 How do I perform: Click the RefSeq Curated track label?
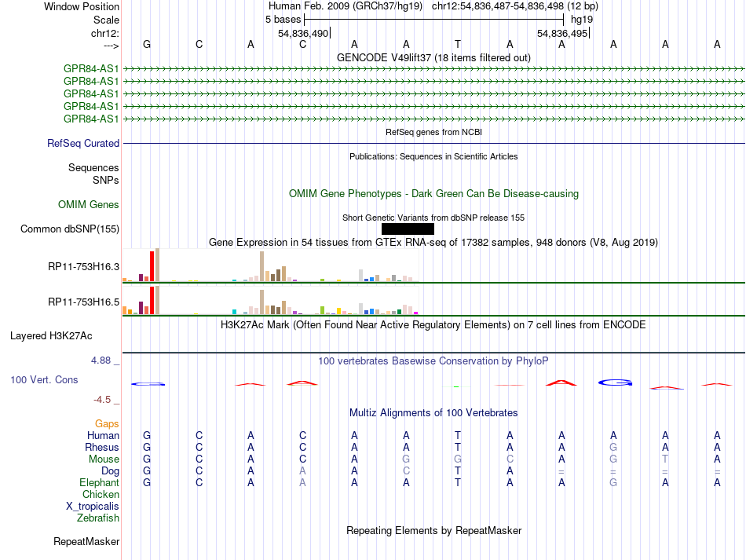(x=83, y=143)
